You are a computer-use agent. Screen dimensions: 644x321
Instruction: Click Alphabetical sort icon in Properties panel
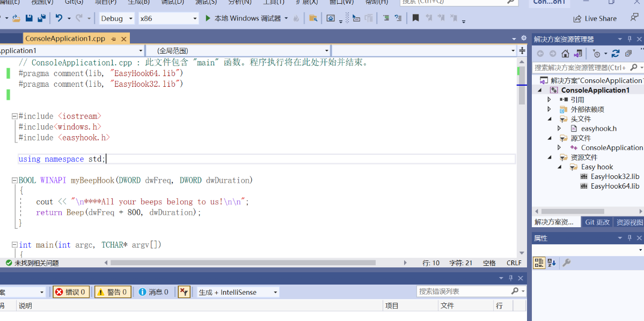point(552,263)
